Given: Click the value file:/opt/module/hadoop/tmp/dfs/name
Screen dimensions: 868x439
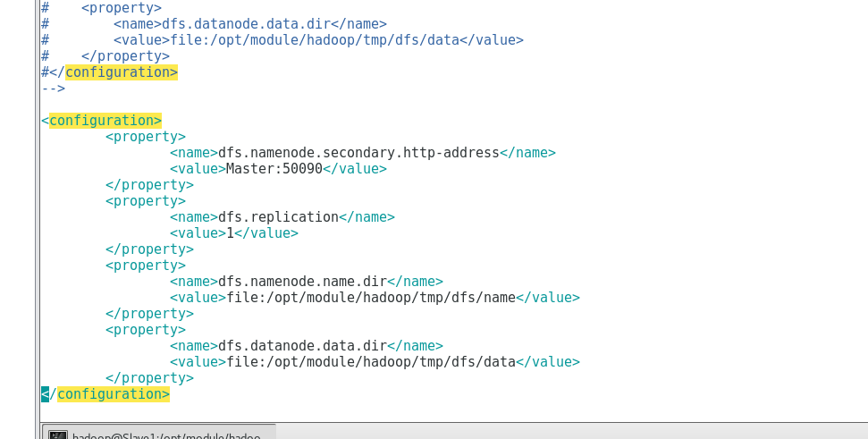Looking at the screenshot, I should 371,298.
